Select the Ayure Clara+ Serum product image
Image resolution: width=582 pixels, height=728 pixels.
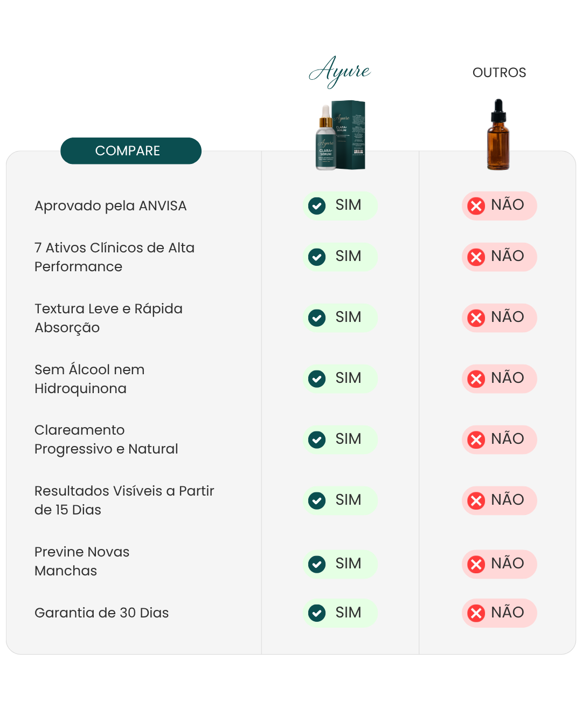[x=341, y=135]
